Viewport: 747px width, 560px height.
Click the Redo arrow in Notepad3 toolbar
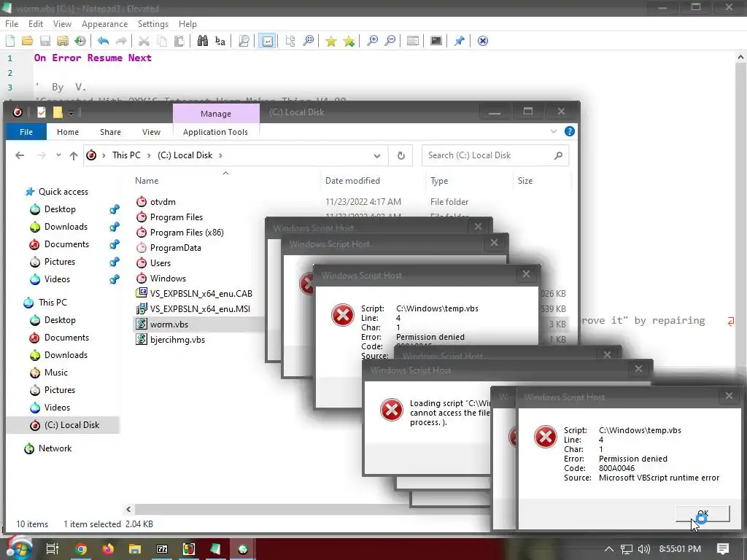(121, 41)
